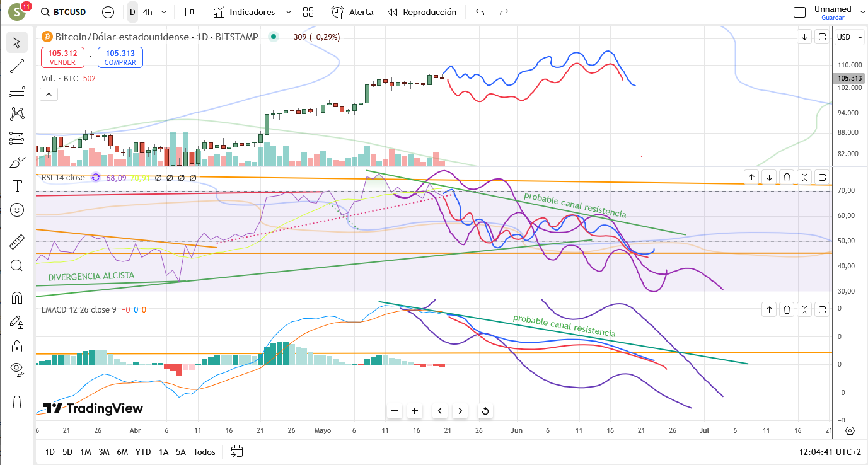Redo the last undone action
Viewport: 868px width, 465px height.
[x=504, y=12]
